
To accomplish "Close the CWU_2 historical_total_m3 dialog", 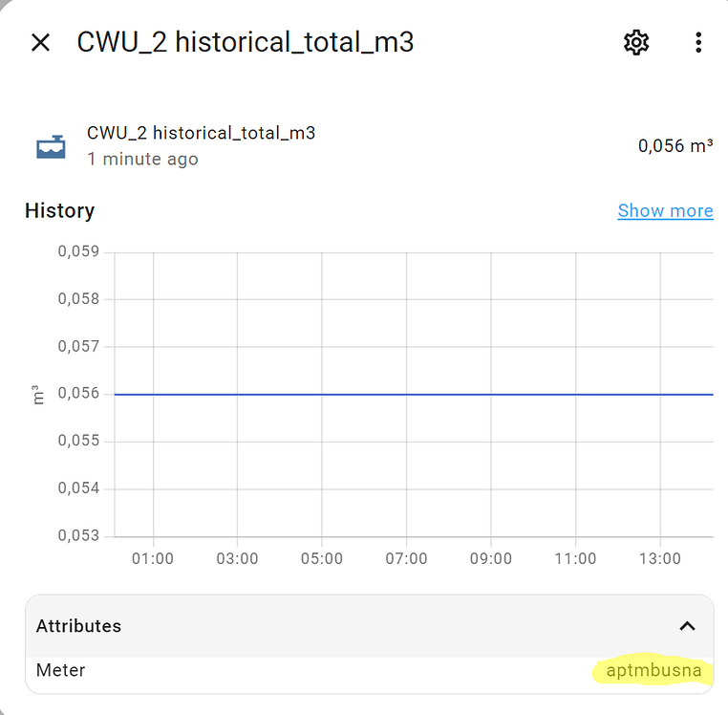I will tap(40, 43).
